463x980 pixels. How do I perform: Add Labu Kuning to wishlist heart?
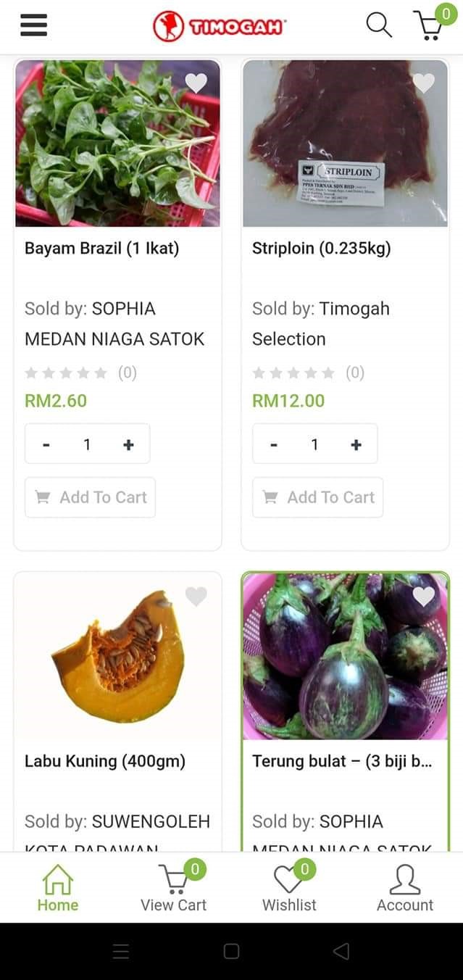coord(196,597)
